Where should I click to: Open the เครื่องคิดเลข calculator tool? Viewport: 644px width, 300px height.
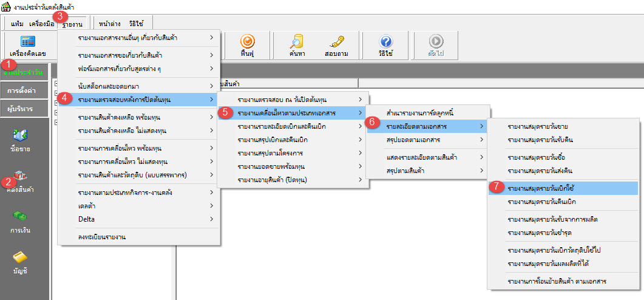coord(27,46)
